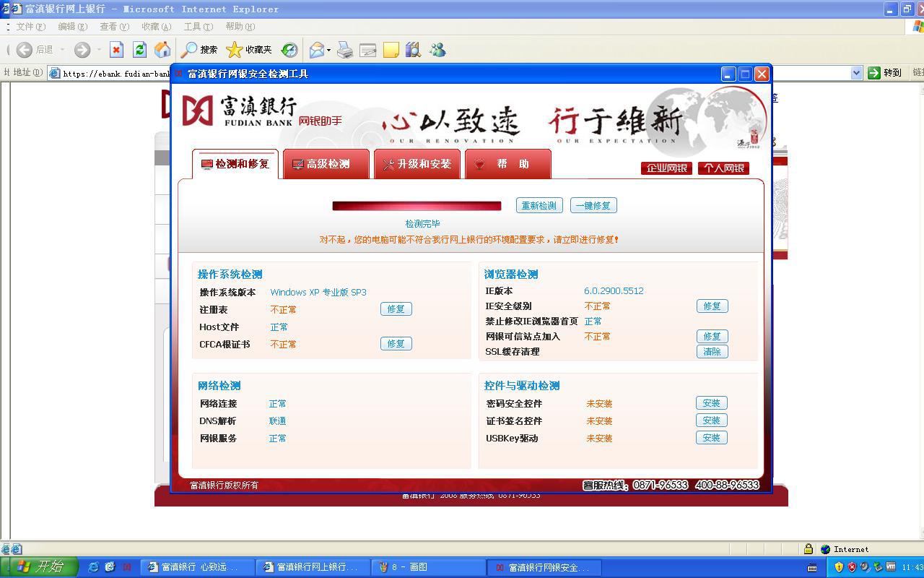Click the IE Refresh page icon
The width and height of the screenshot is (924, 578).
[x=139, y=50]
